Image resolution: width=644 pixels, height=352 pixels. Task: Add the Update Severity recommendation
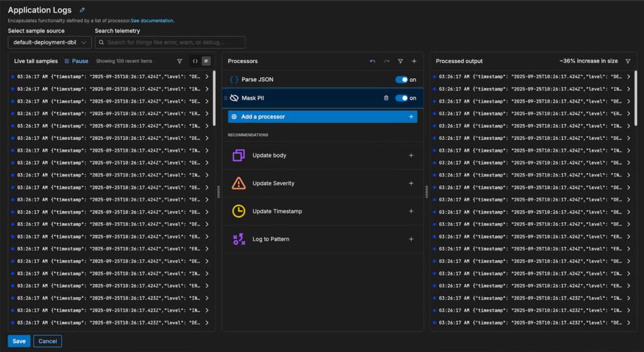(411, 183)
